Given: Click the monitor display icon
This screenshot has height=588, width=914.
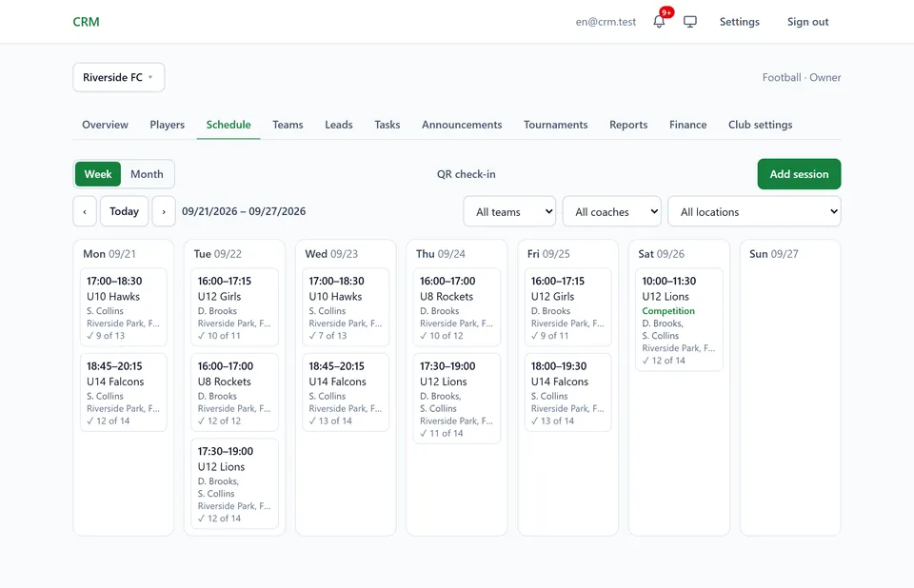Looking at the screenshot, I should pyautogui.click(x=690, y=22).
